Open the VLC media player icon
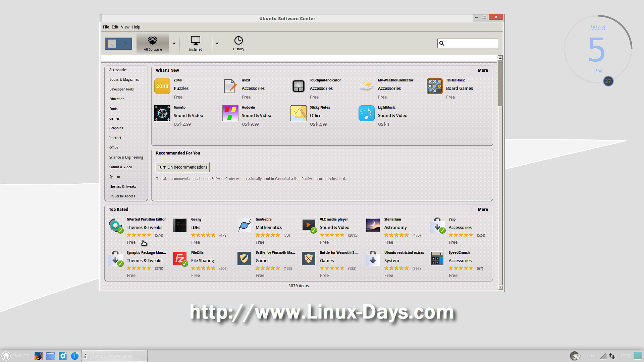 click(x=309, y=225)
